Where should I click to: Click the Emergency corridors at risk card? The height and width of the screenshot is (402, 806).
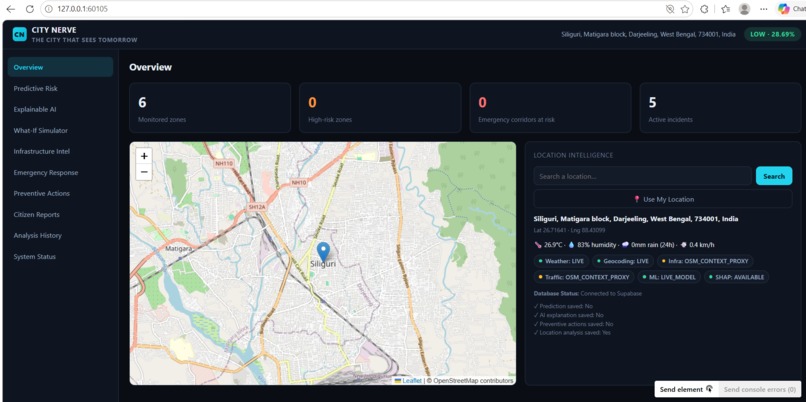click(x=550, y=108)
